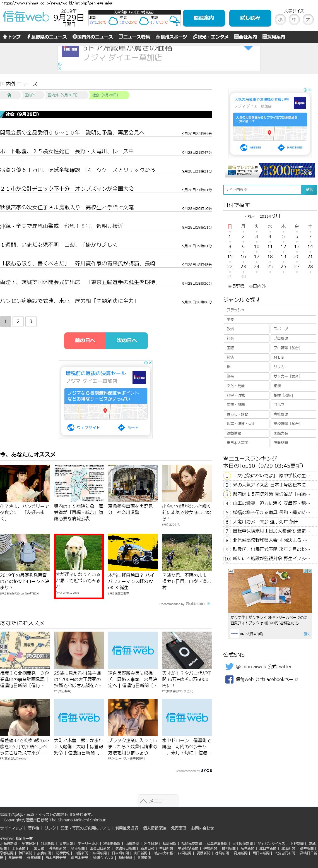This screenshot has height=868, width=318.
Task: Click the DIRECTIONS icon in sidebar ad
Action: tap(281, 148)
